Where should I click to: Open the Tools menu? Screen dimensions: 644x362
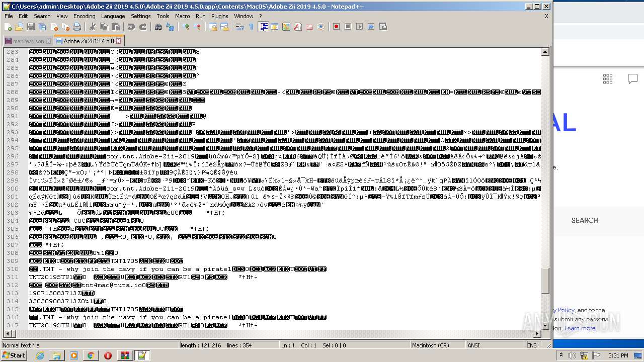[163, 16]
